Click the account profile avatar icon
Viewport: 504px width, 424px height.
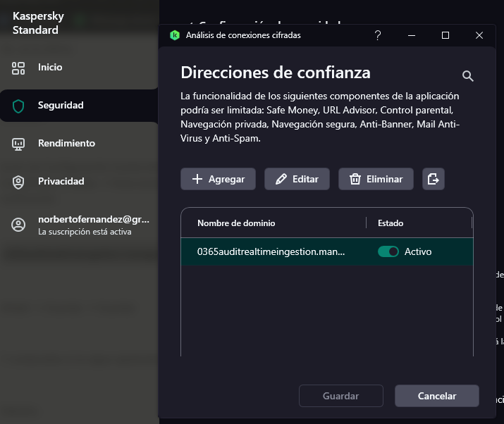(x=18, y=225)
